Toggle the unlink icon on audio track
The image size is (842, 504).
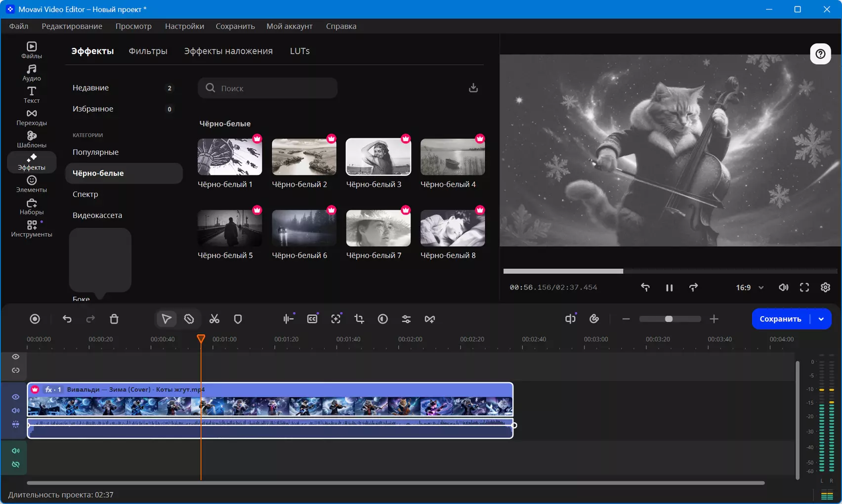click(16, 464)
